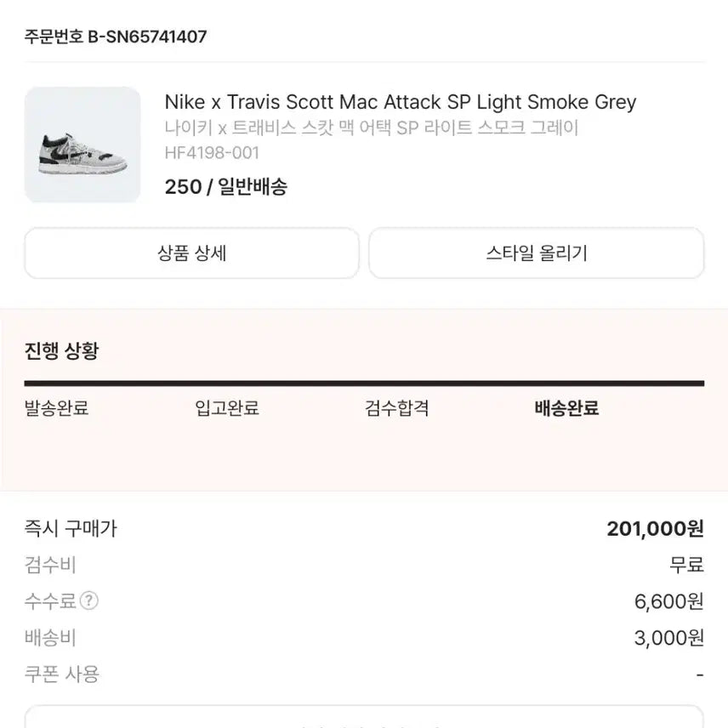The height and width of the screenshot is (728, 728).
Task: Tap the Mac Attack sneaker thumbnail
Action: tap(82, 145)
